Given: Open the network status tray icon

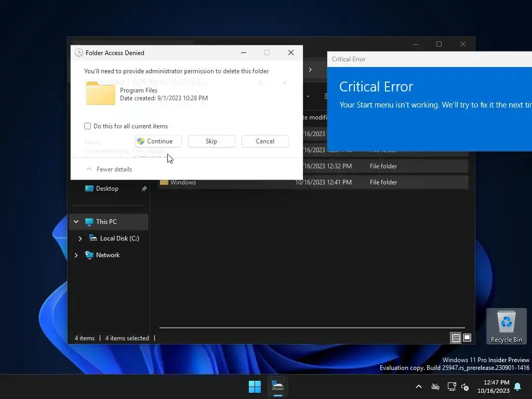Looking at the screenshot, I should [451, 387].
